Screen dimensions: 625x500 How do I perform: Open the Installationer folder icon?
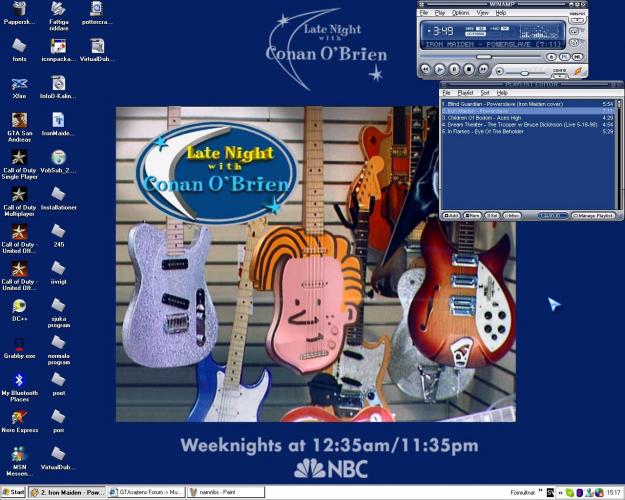[x=58, y=199]
